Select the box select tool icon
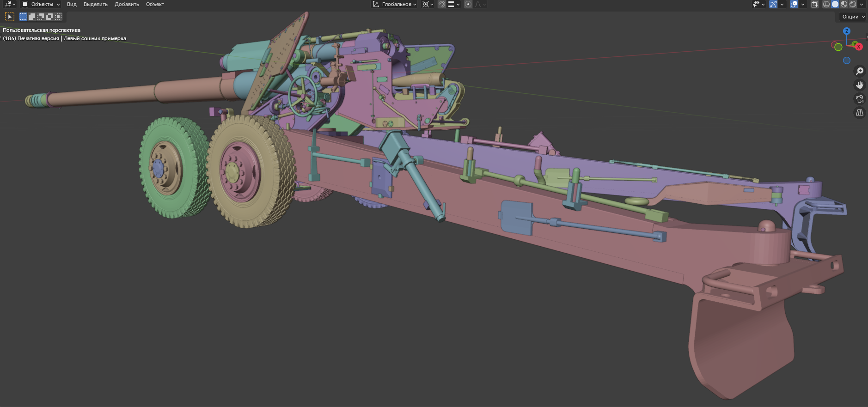The width and height of the screenshot is (868, 407). (x=10, y=17)
